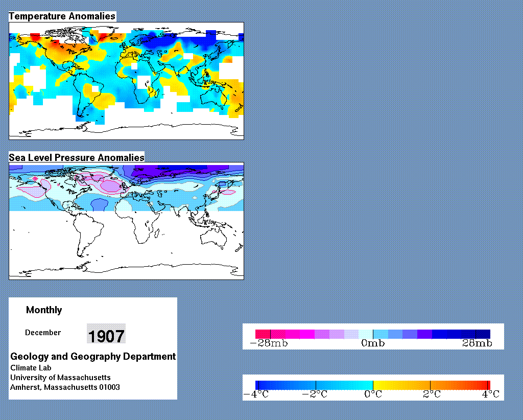Click 'Amherst, Massachusetts 01003' address
523x420 pixels.
coord(65,387)
